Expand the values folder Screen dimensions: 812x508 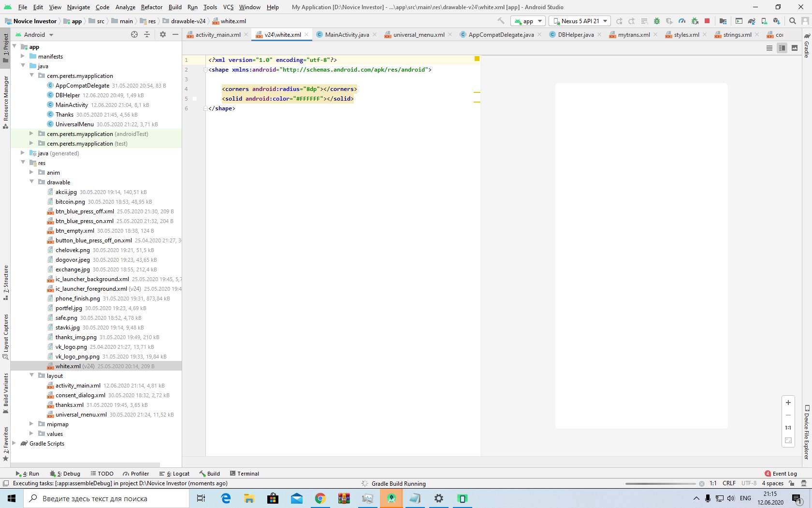(32, 433)
